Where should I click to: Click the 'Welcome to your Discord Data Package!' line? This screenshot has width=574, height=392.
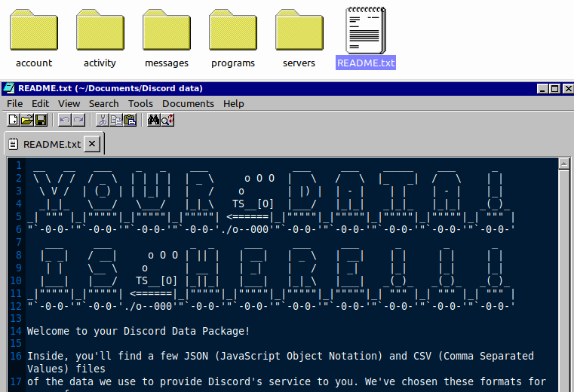point(138,331)
